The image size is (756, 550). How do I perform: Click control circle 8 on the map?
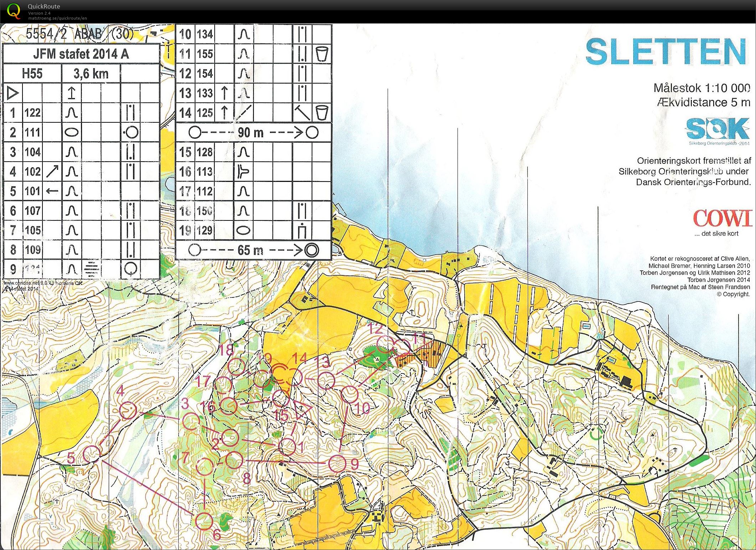pyautogui.click(x=234, y=460)
